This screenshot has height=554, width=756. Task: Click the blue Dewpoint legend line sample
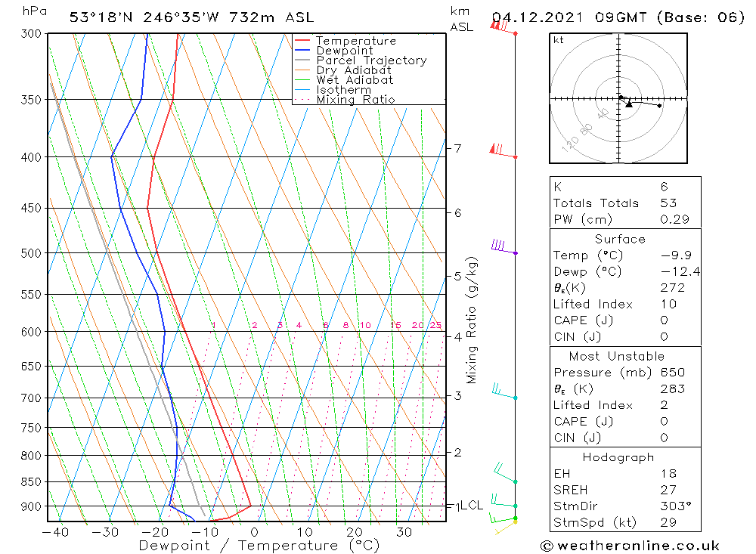pos(302,51)
